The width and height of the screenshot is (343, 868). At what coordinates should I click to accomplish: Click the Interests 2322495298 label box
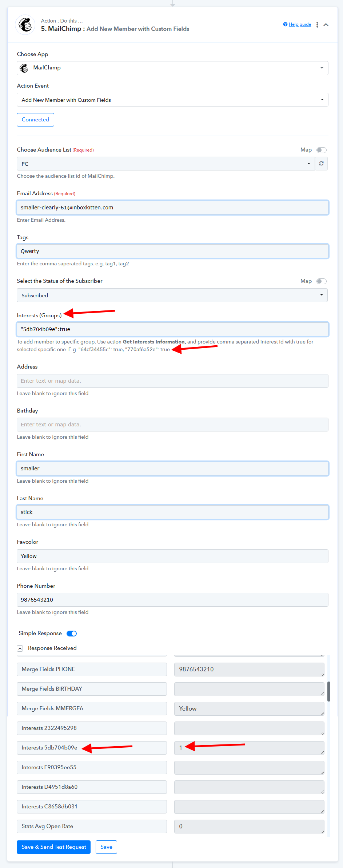(x=92, y=728)
